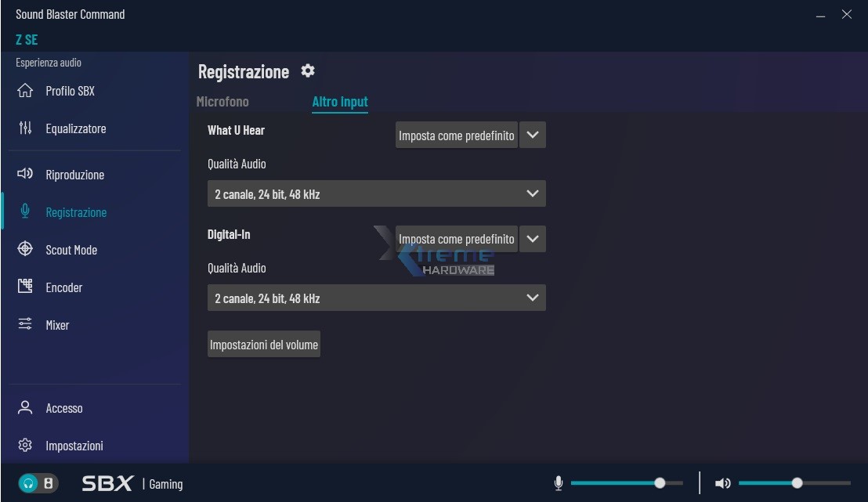Mute microphone using bottom bar mic icon
The width and height of the screenshot is (868, 502).
[x=559, y=484]
